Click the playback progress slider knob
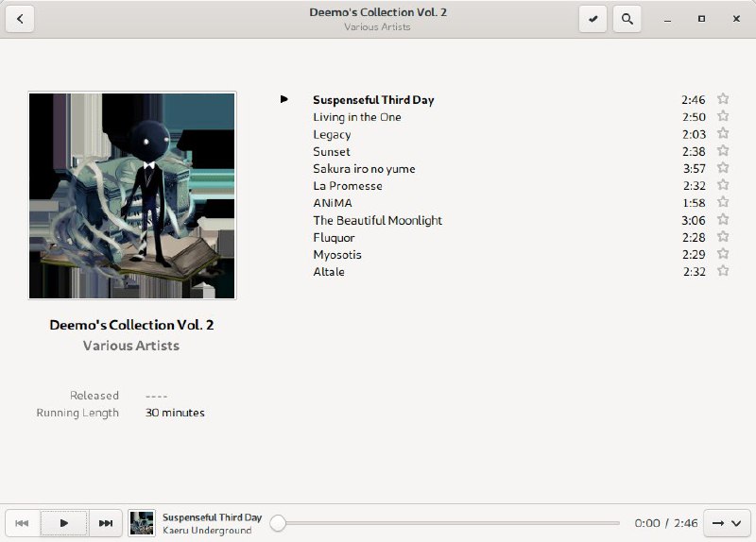The height and width of the screenshot is (542, 756). (x=278, y=523)
